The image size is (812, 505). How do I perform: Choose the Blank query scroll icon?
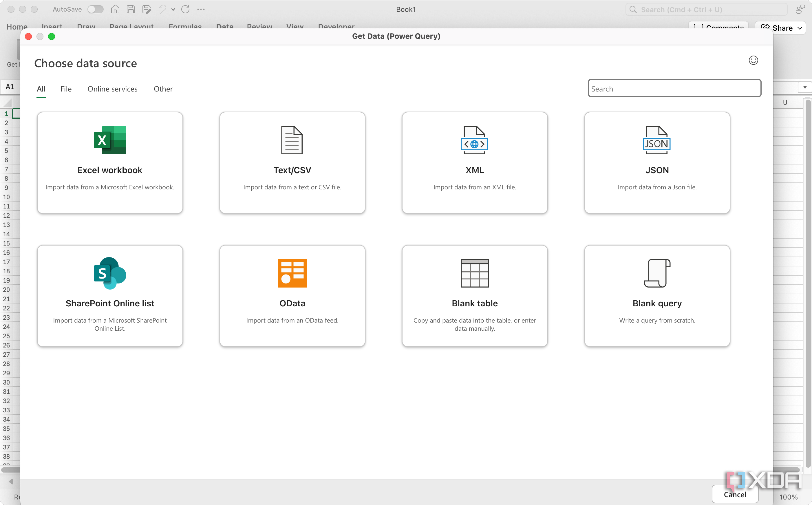657,273
